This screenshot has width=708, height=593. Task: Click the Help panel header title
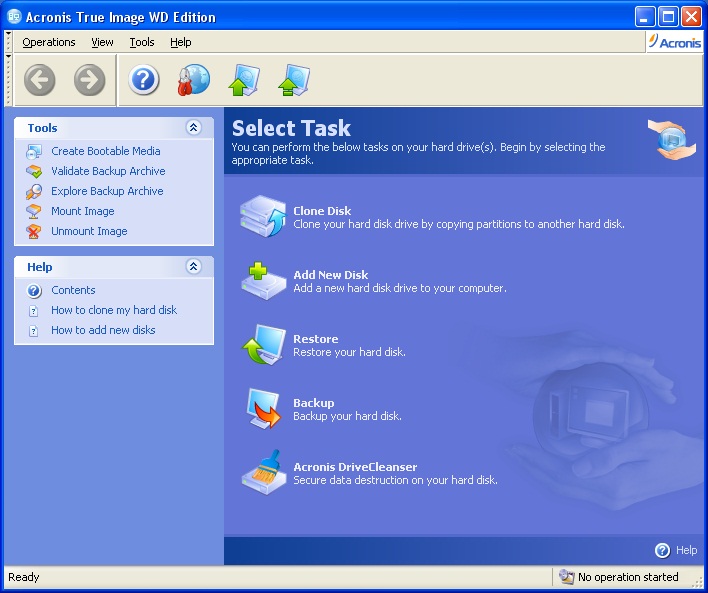click(x=40, y=267)
